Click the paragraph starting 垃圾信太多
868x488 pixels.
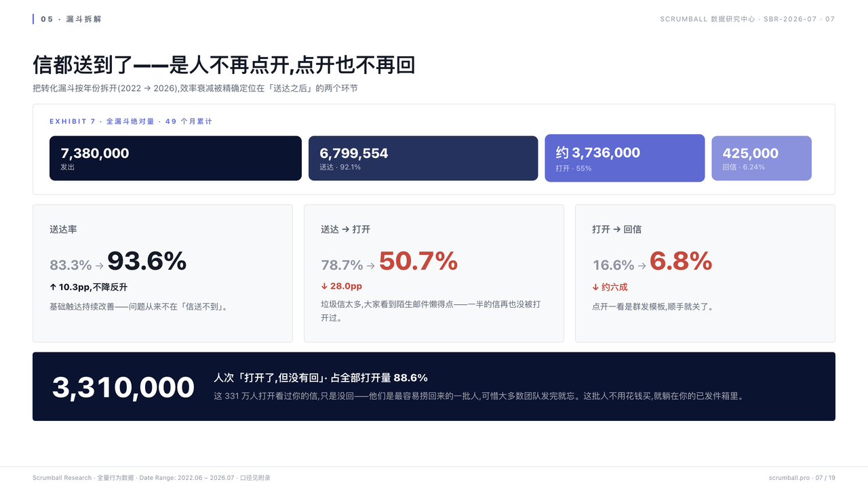(431, 311)
